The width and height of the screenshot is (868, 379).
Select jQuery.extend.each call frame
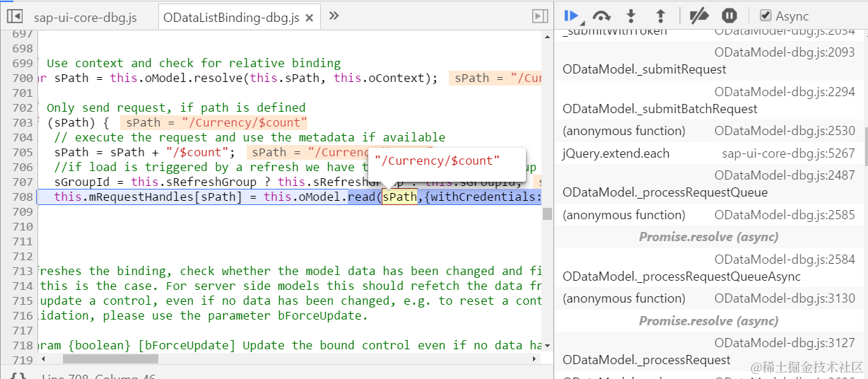[616, 153]
